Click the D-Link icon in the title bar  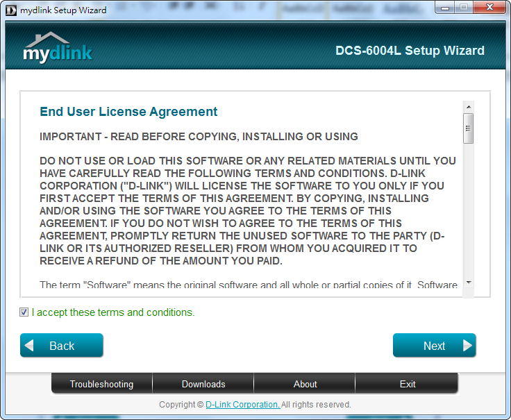pyautogui.click(x=10, y=10)
